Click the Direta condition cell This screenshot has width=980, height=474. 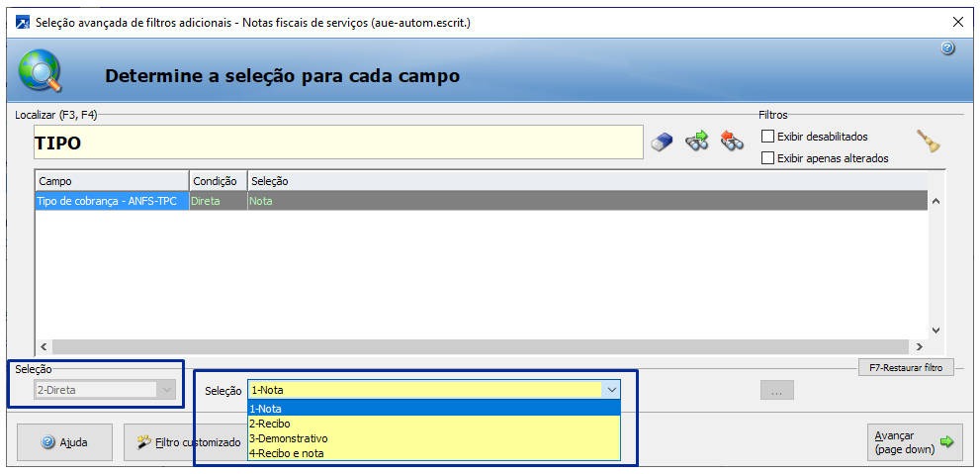(x=219, y=201)
